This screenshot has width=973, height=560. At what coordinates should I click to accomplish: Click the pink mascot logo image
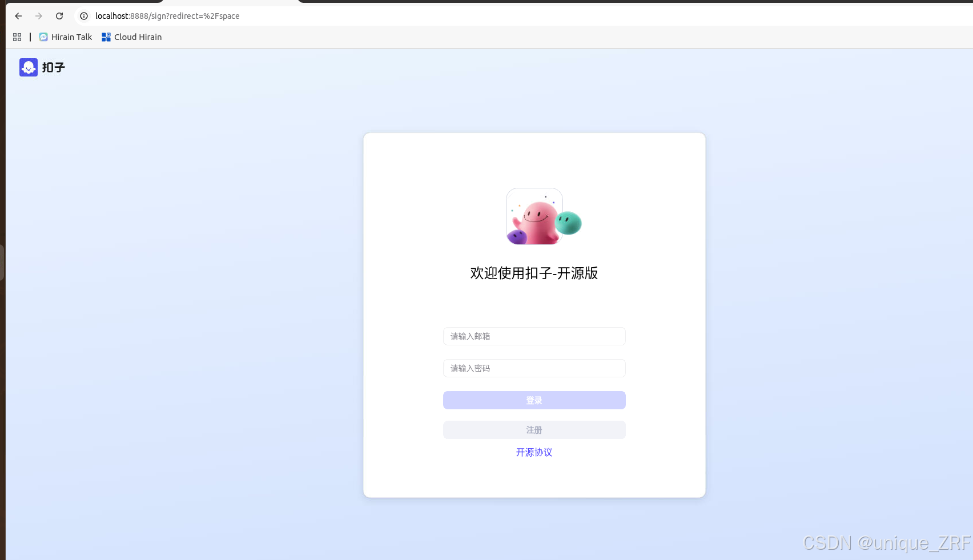[534, 216]
